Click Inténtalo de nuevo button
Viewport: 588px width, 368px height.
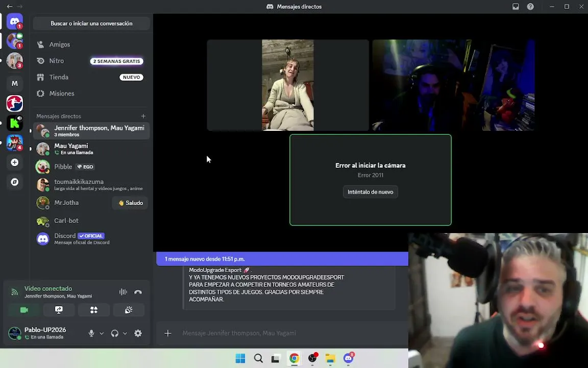(370, 192)
